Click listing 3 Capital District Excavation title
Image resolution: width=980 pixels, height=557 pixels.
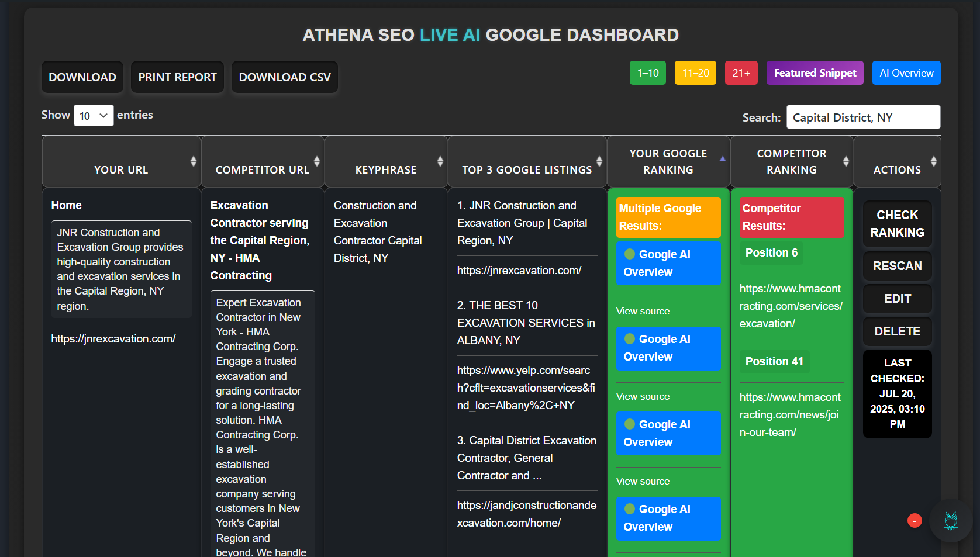(527, 458)
